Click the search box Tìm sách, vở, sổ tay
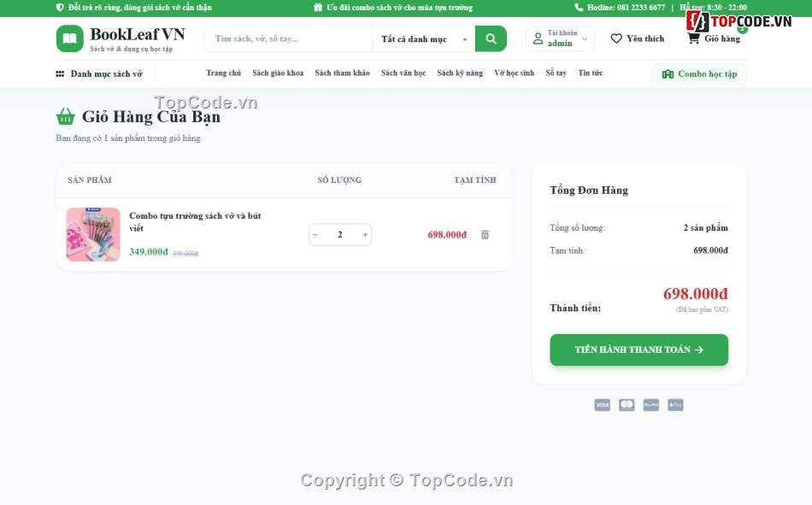Screen dimensions: 812x505 pos(288,38)
